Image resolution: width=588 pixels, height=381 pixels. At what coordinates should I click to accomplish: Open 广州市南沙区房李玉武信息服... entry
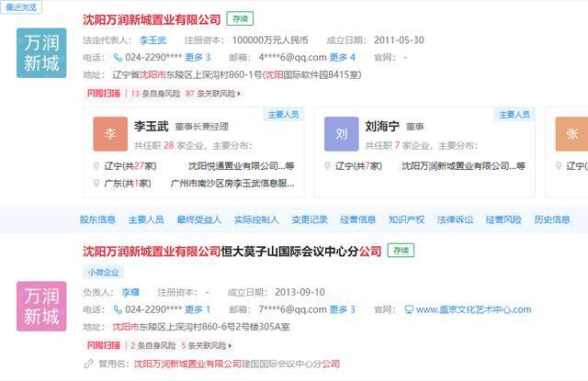(232, 183)
